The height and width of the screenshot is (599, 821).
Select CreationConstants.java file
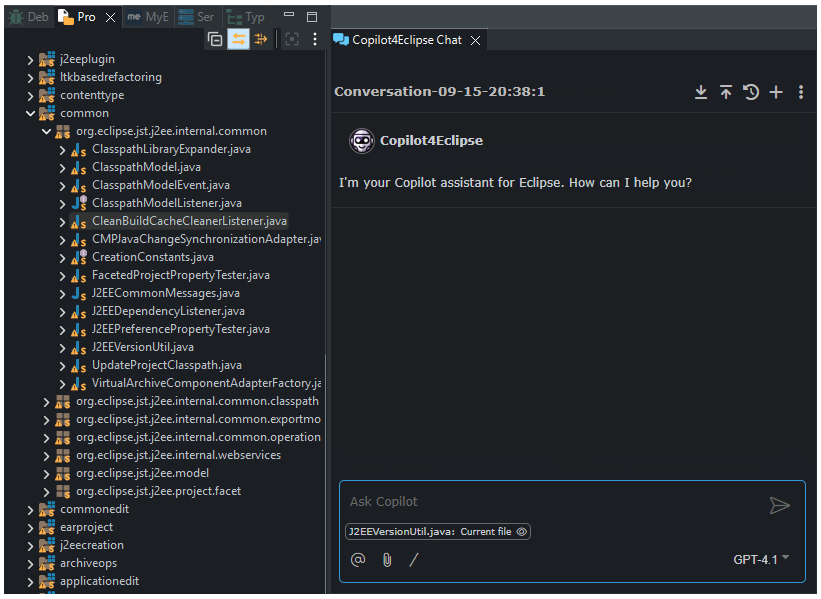tap(153, 257)
